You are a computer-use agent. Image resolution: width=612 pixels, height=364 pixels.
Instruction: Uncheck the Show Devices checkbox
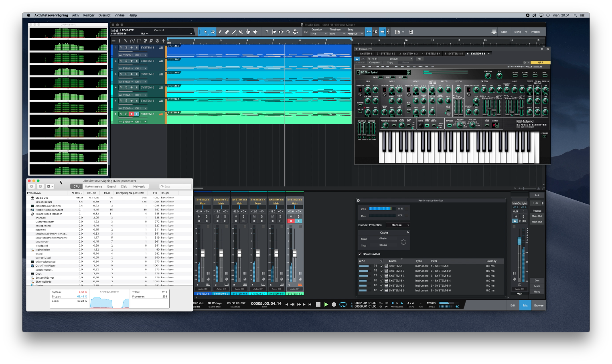360,254
